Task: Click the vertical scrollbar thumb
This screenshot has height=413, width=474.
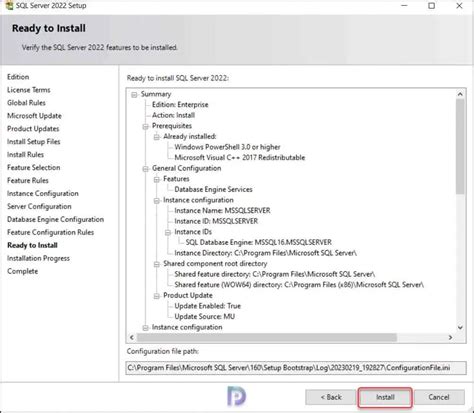Action: point(460,146)
